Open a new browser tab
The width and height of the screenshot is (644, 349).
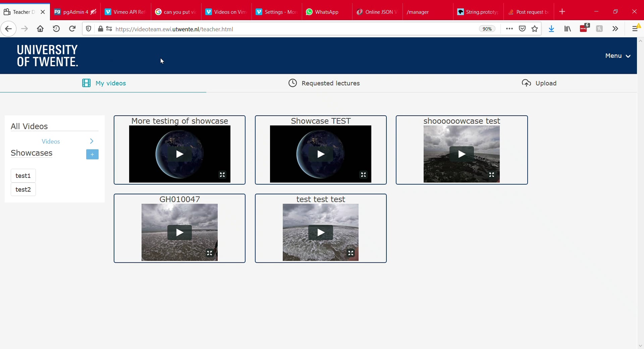click(562, 12)
